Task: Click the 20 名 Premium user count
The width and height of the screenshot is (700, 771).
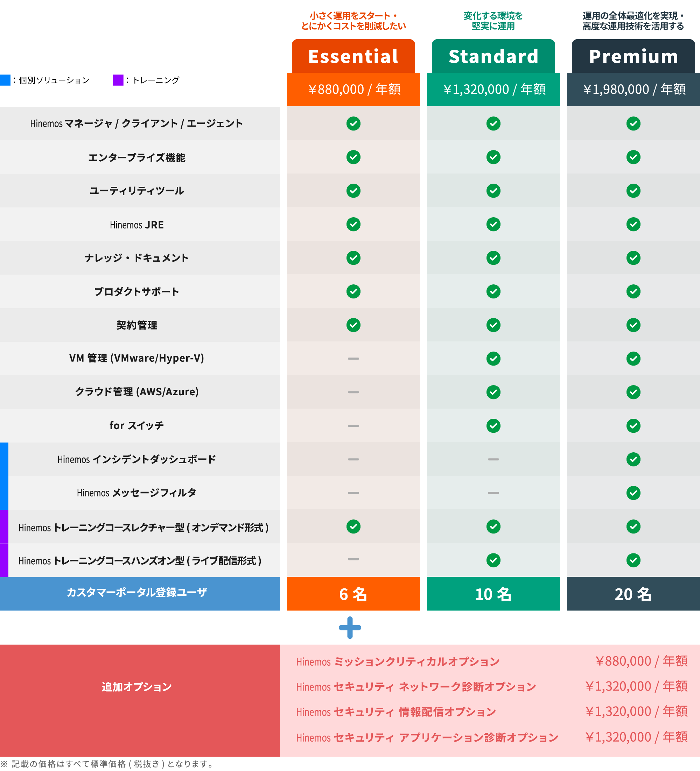Action: (633, 594)
